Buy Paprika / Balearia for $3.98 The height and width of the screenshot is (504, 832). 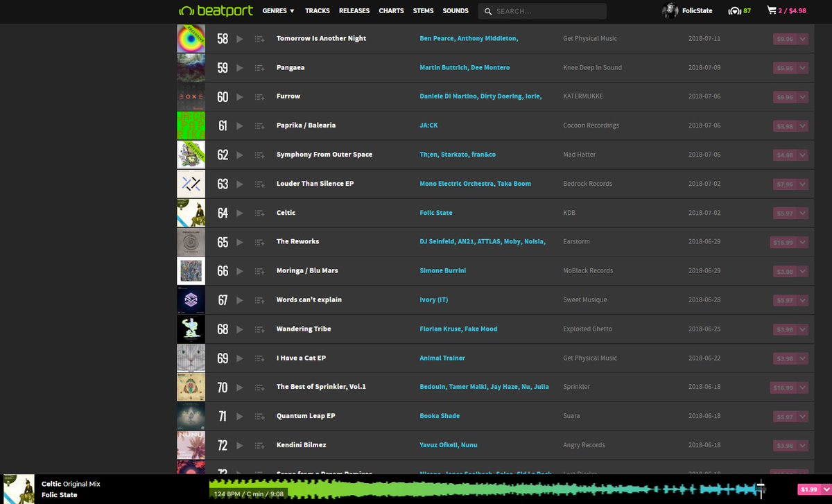[786, 126]
